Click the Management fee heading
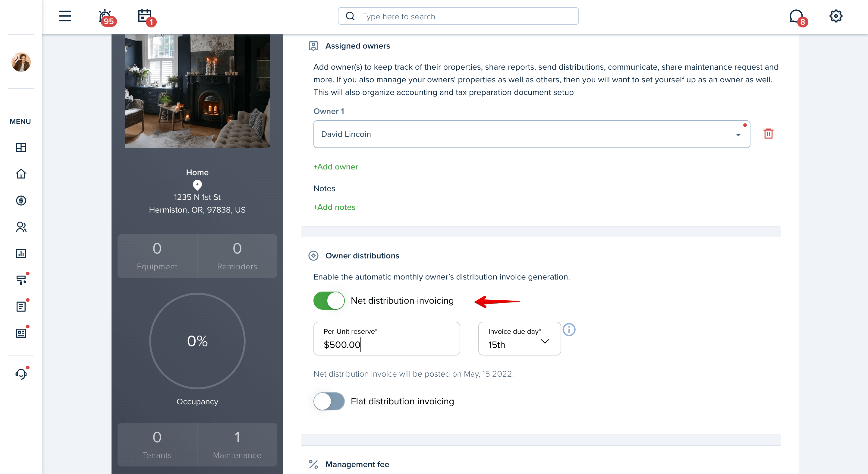This screenshot has width=868, height=474. tap(357, 464)
